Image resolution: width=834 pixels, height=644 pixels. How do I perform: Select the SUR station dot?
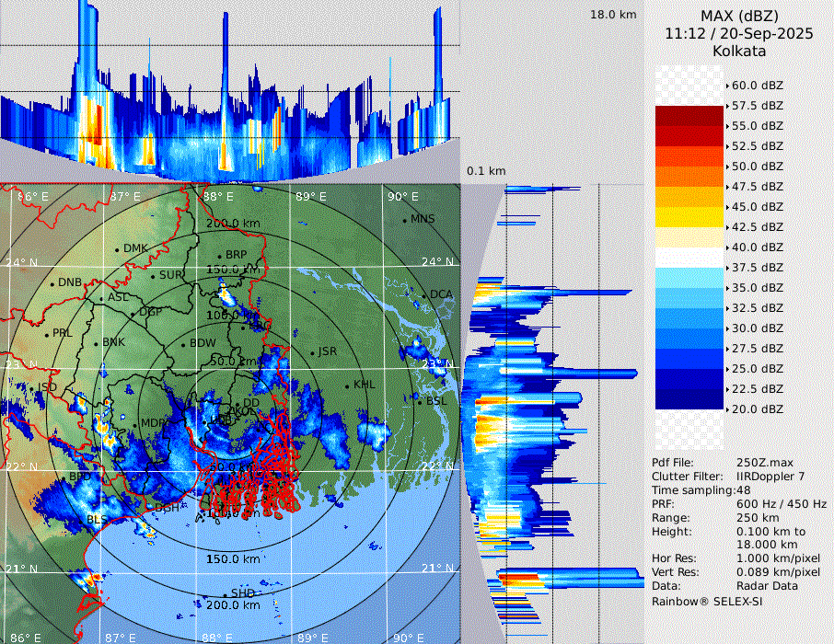[x=153, y=275]
